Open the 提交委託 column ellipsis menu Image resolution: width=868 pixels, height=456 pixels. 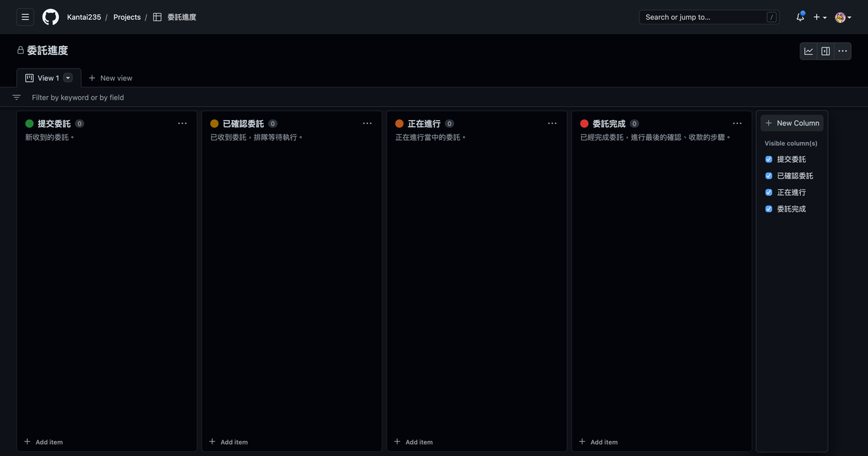click(x=182, y=123)
